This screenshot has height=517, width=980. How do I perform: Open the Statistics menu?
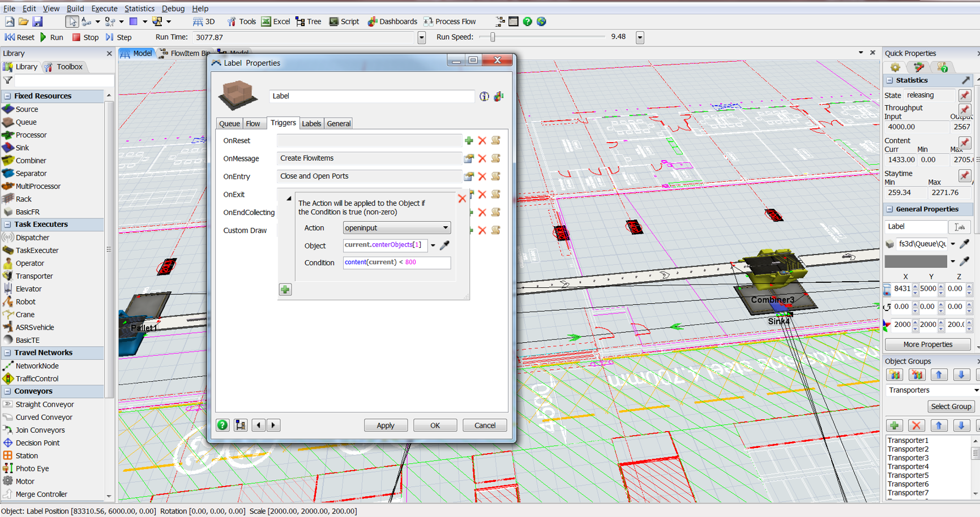coord(139,8)
